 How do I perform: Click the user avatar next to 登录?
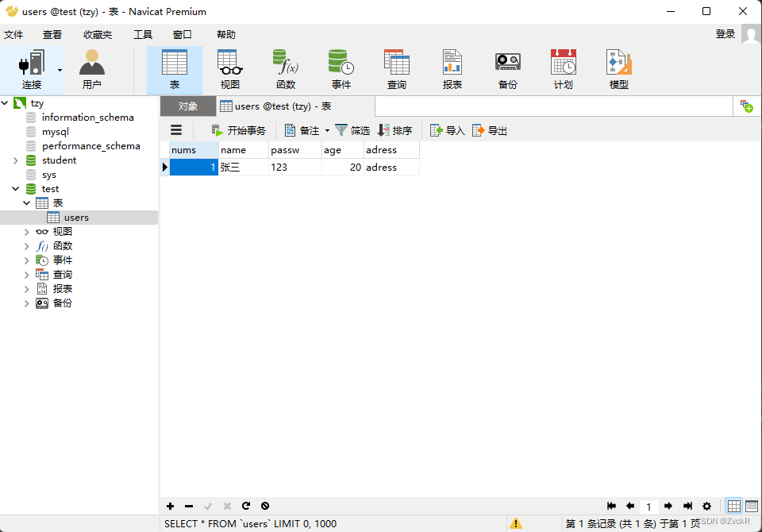click(751, 34)
